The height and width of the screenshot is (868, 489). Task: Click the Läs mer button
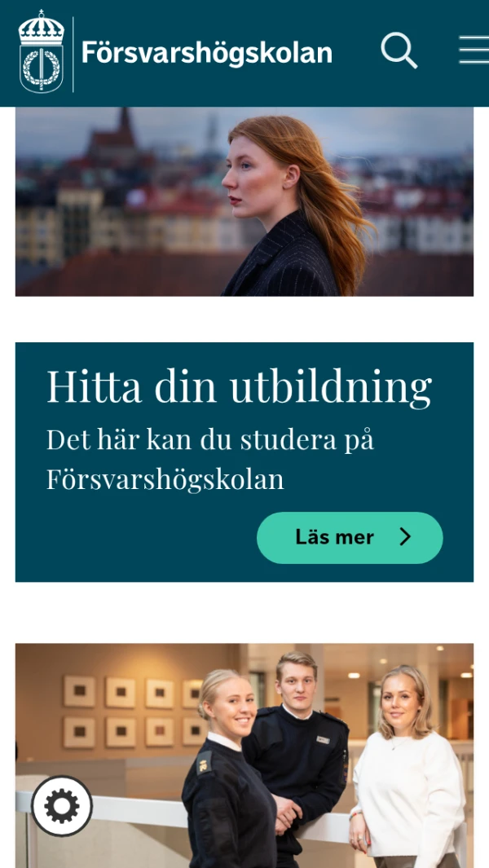pos(350,538)
